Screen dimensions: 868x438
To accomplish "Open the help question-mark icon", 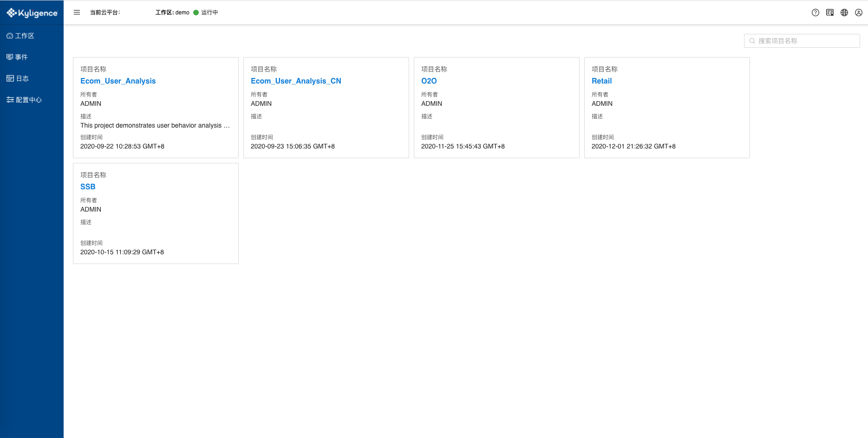I will point(816,13).
